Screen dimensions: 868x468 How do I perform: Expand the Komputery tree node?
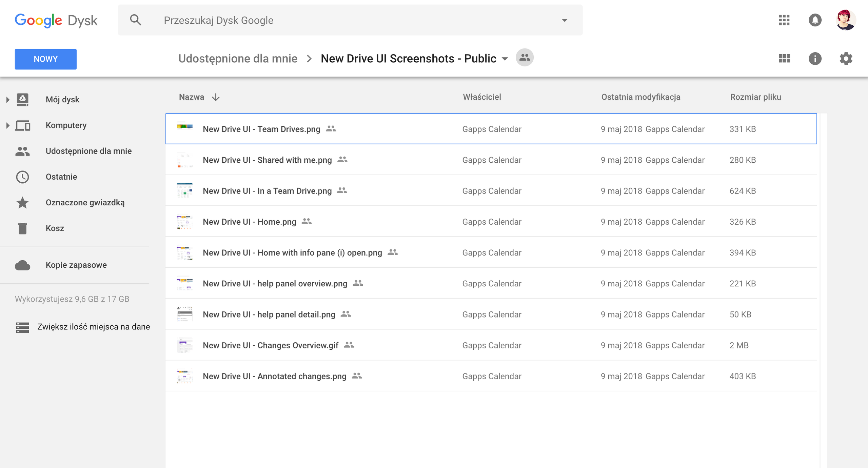point(7,125)
